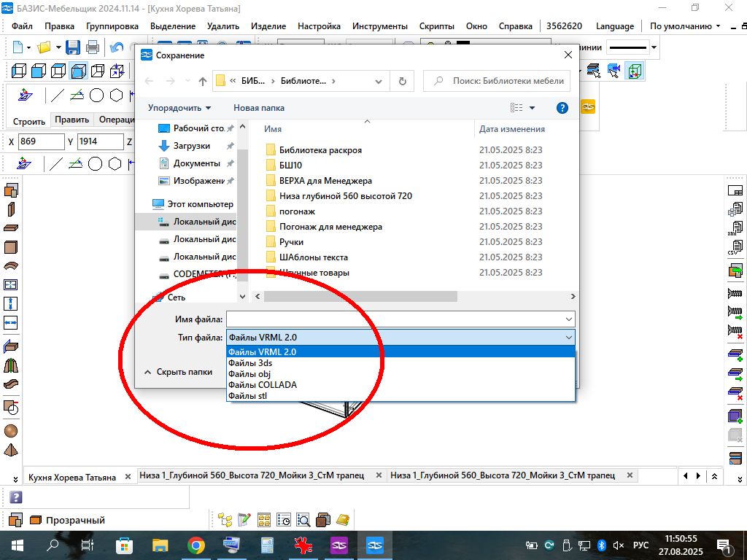Toggle the Прозрачный display mode
The height and width of the screenshot is (560, 747).
point(67,520)
